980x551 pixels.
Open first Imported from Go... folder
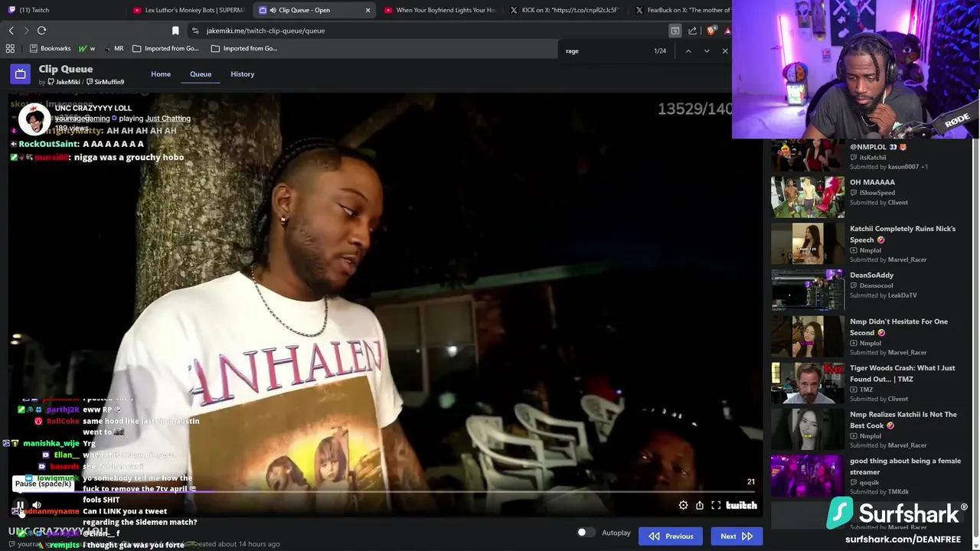pos(165,48)
